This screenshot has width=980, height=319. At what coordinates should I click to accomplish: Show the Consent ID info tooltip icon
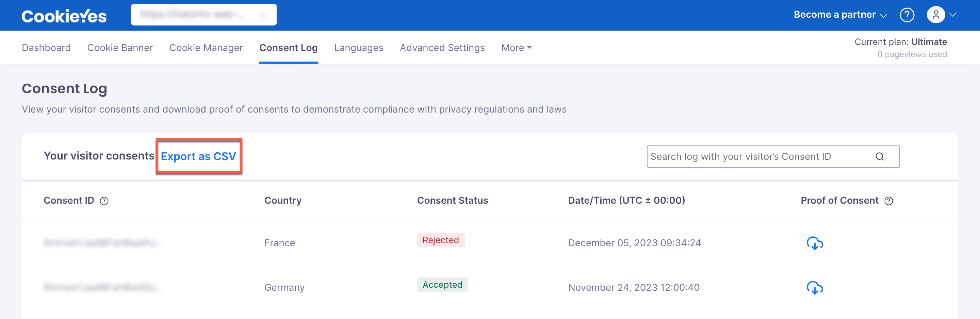click(x=104, y=201)
